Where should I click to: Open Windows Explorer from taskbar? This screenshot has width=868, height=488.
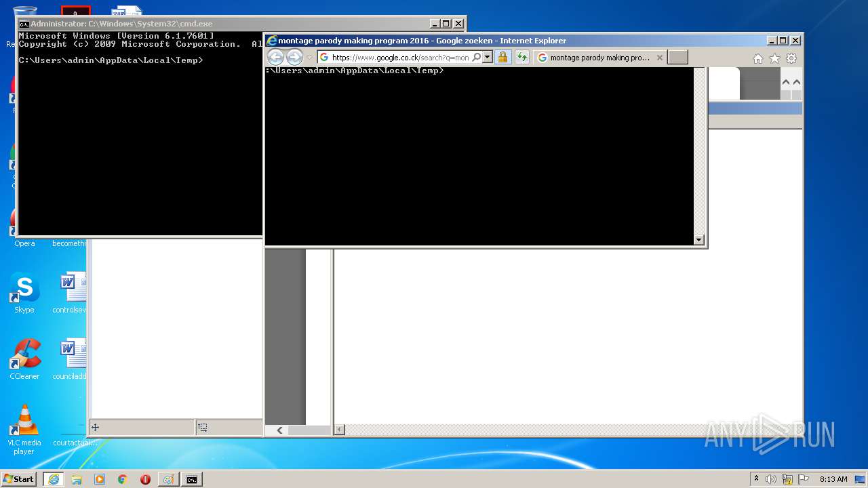tap(77, 479)
